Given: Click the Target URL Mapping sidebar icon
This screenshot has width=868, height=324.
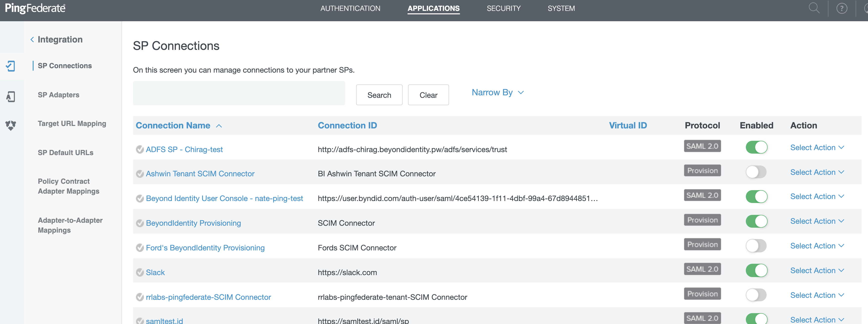Looking at the screenshot, I should [11, 125].
